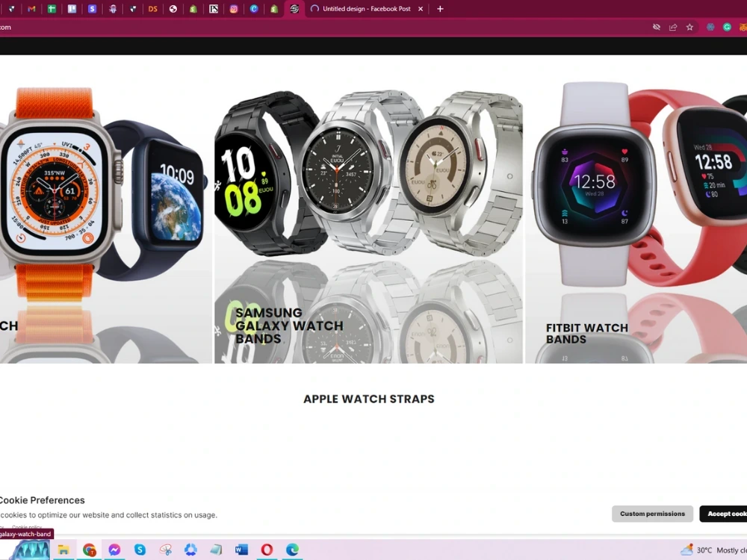Viewport: 747px width, 560px height.
Task: Launch Snipping Tool from the taskbar
Action: tap(165, 550)
